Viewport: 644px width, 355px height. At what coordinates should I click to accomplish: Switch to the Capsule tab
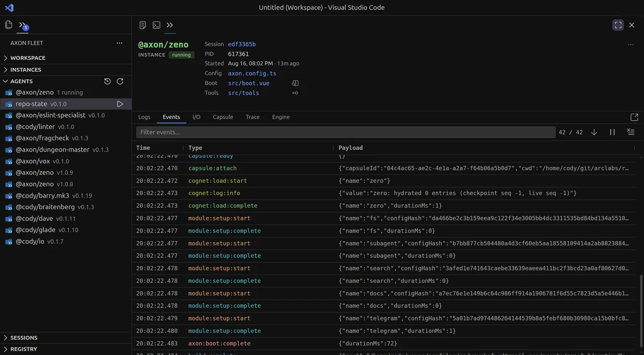tap(223, 117)
